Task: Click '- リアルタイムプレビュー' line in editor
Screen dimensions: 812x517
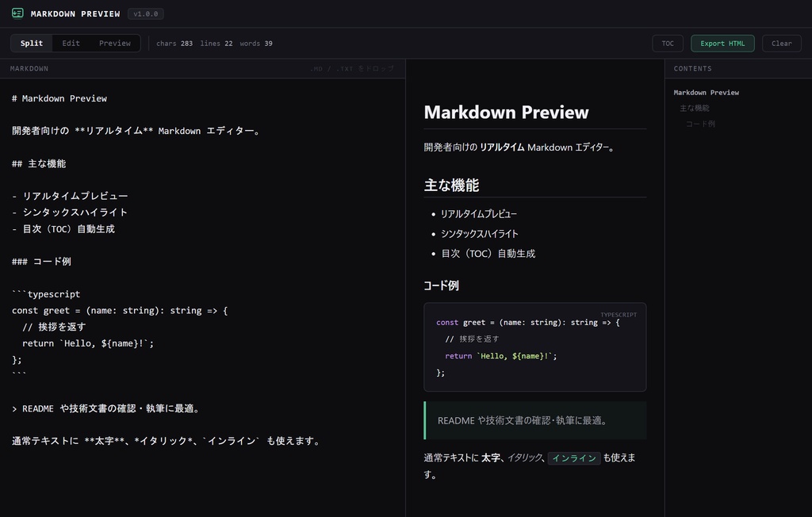Action: coord(70,196)
